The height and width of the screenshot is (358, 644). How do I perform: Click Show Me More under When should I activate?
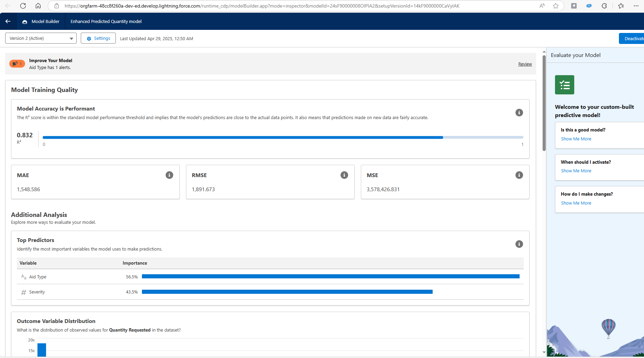(x=576, y=171)
